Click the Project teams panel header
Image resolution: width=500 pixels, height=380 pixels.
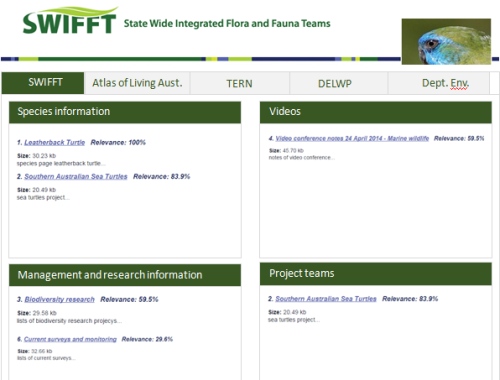376,274
